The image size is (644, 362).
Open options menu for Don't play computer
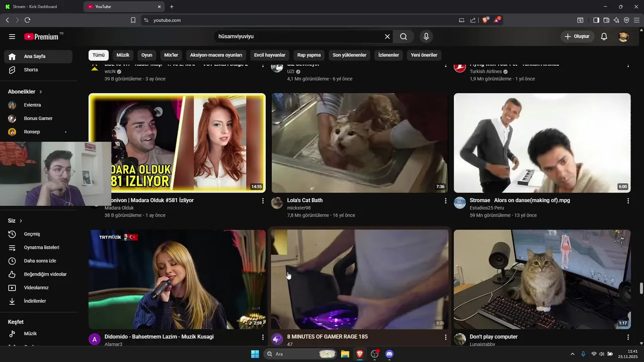[x=628, y=337]
